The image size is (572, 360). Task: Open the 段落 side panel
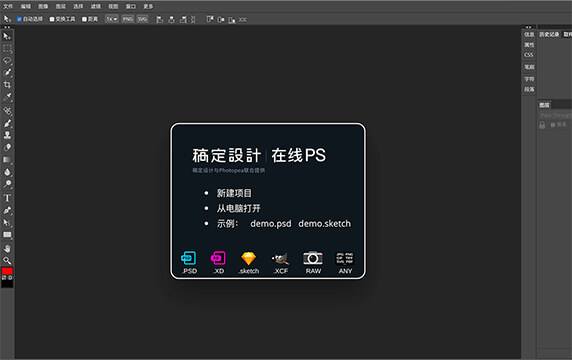click(x=529, y=89)
